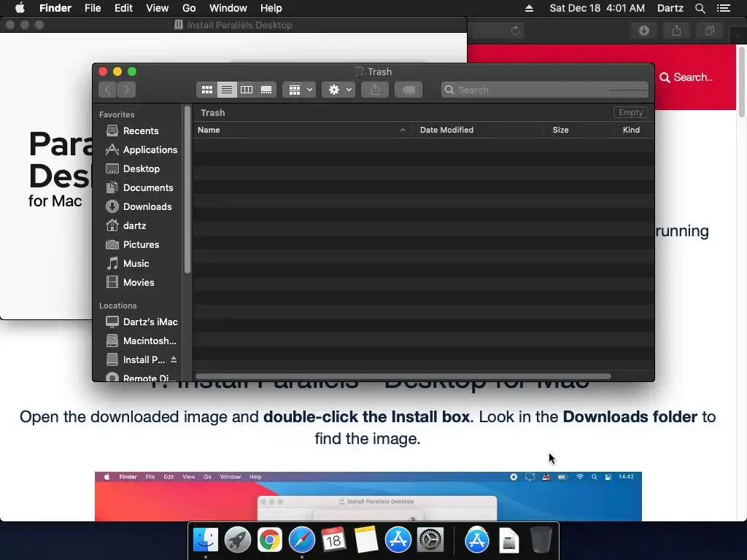This screenshot has height=560, width=747.
Task: Focus the Finder Search field
Action: coord(544,90)
